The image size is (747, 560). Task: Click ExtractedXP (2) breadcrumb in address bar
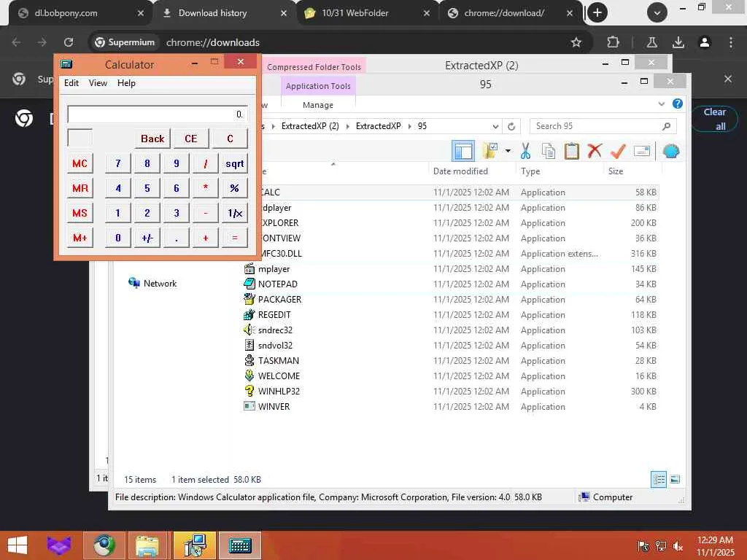point(310,126)
